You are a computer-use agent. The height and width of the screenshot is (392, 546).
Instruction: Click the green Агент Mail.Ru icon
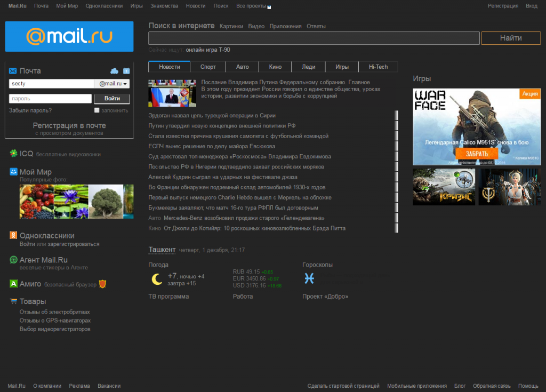(13, 260)
